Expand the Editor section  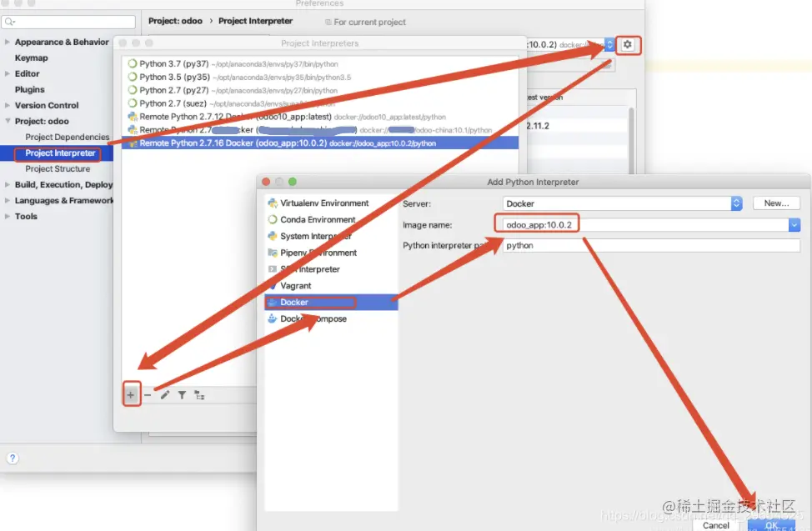click(8, 73)
